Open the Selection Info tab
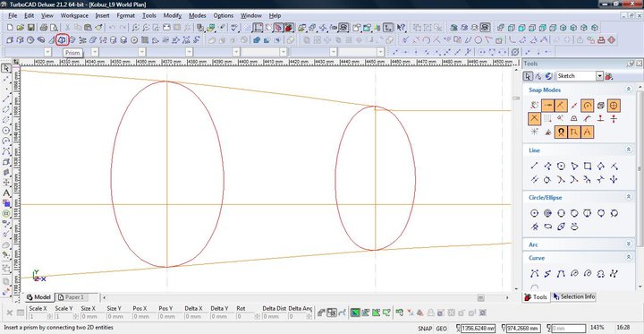This screenshot has width=644, height=334. 574,296
